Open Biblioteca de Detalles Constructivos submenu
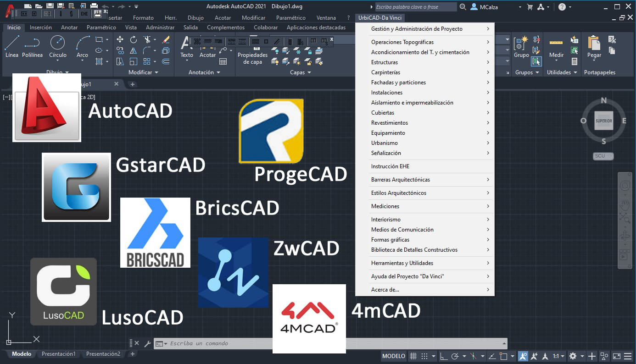This screenshot has width=636, height=364. pyautogui.click(x=425, y=250)
